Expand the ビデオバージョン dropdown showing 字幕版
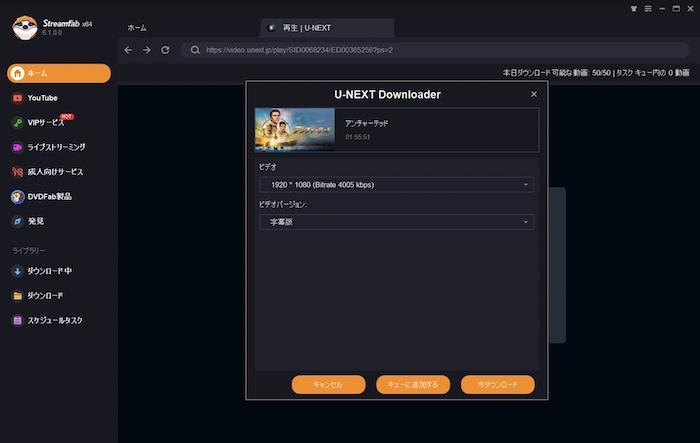This screenshot has height=443, width=700. pos(396,222)
